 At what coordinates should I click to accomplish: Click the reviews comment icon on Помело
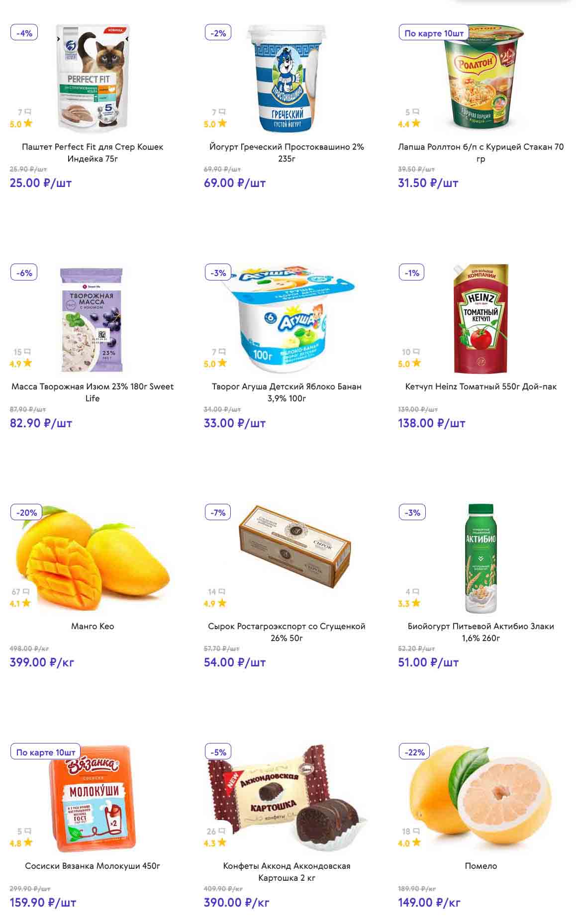tap(416, 831)
